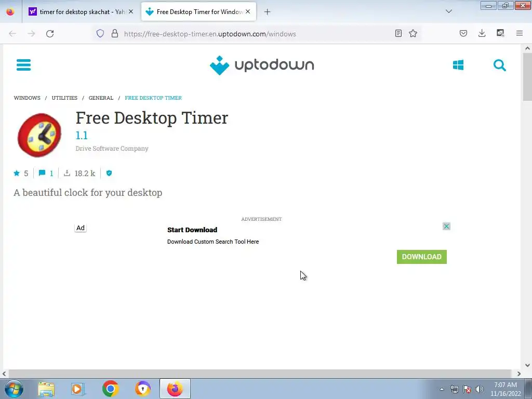Show hidden tray icons
Image resolution: width=532 pixels, height=399 pixels.
coord(442,389)
